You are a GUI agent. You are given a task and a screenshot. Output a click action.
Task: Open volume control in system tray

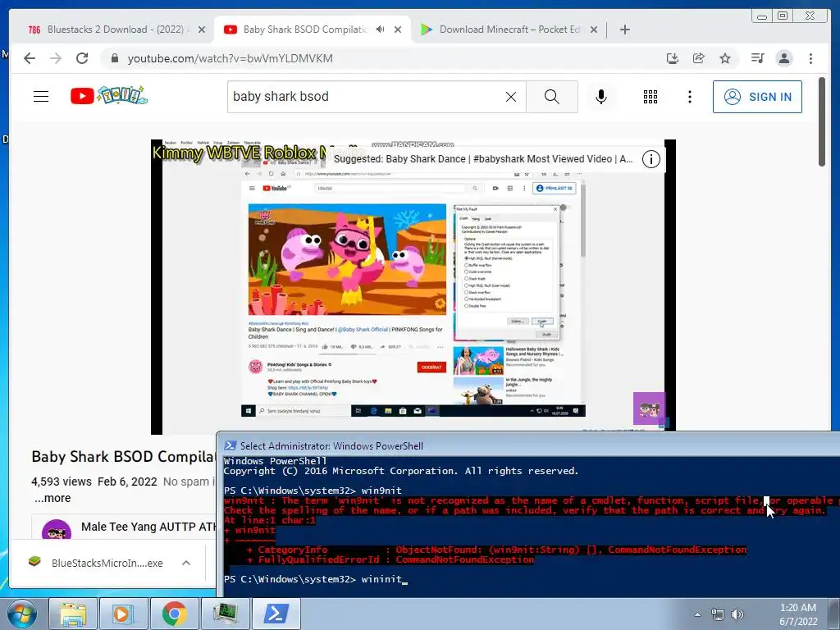(737, 614)
